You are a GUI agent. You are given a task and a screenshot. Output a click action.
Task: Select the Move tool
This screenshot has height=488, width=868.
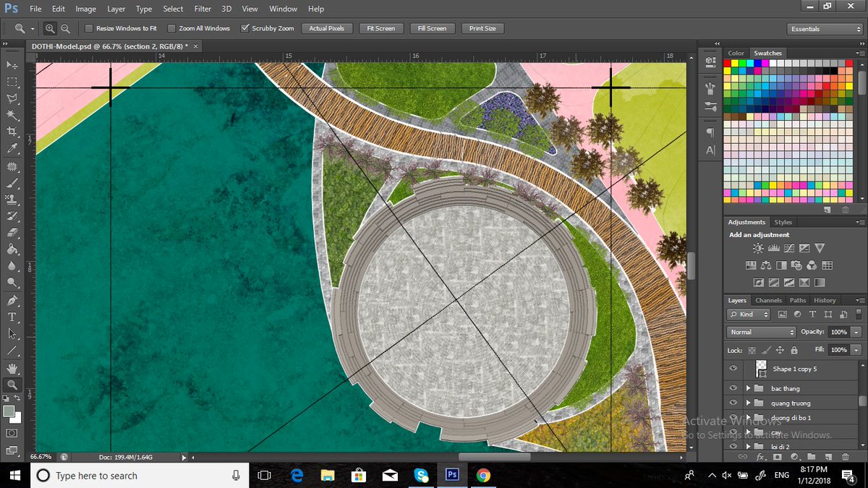[x=12, y=64]
